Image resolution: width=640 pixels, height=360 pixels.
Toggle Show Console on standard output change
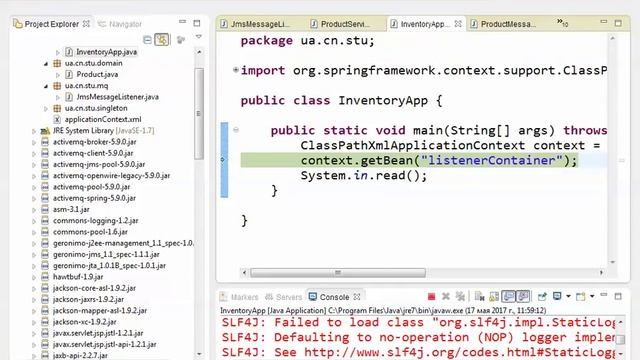(x=508, y=296)
